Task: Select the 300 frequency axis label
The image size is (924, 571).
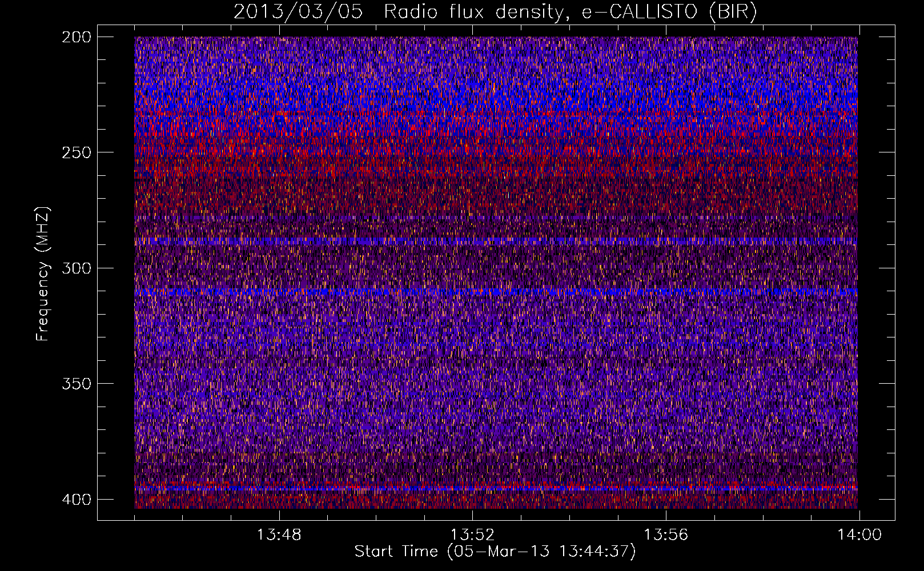Action: [76, 268]
